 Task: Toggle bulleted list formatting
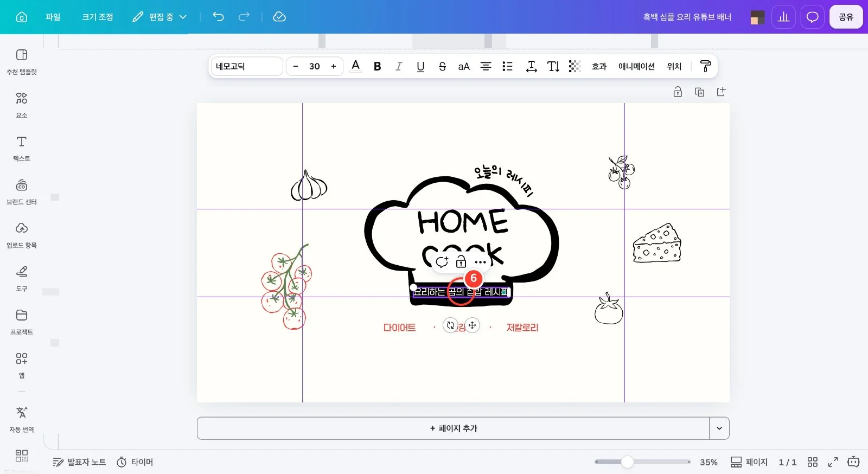pos(507,66)
